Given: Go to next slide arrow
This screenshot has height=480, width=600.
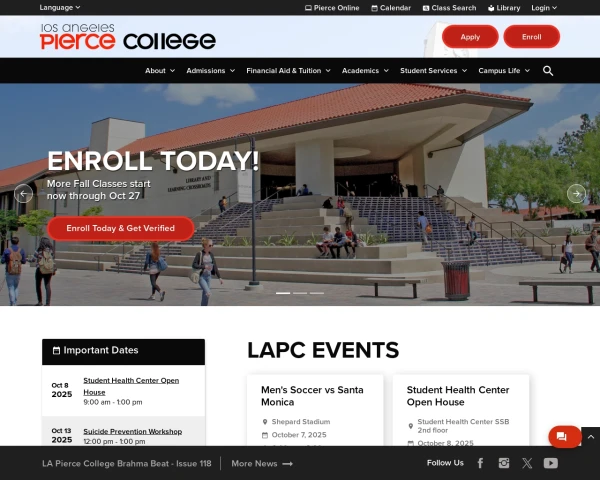Looking at the screenshot, I should (576, 194).
